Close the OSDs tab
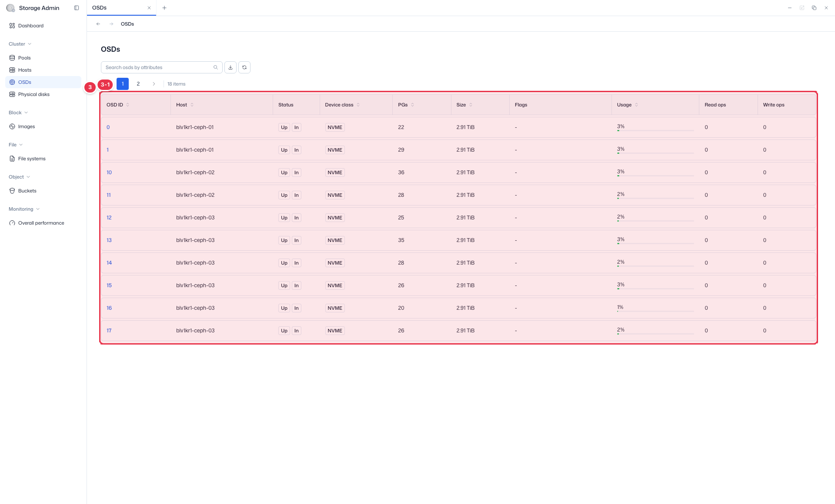 149,8
